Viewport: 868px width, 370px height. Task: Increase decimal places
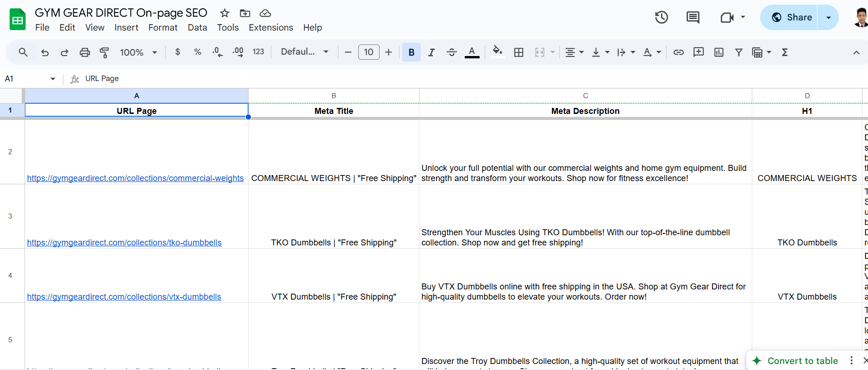point(238,52)
